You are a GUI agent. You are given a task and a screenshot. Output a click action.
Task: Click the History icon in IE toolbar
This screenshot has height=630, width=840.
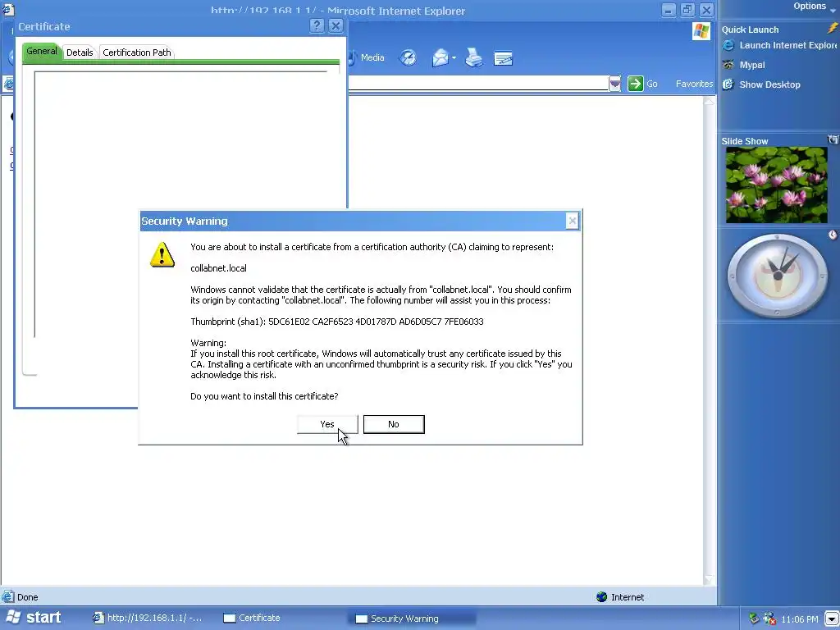pos(409,57)
